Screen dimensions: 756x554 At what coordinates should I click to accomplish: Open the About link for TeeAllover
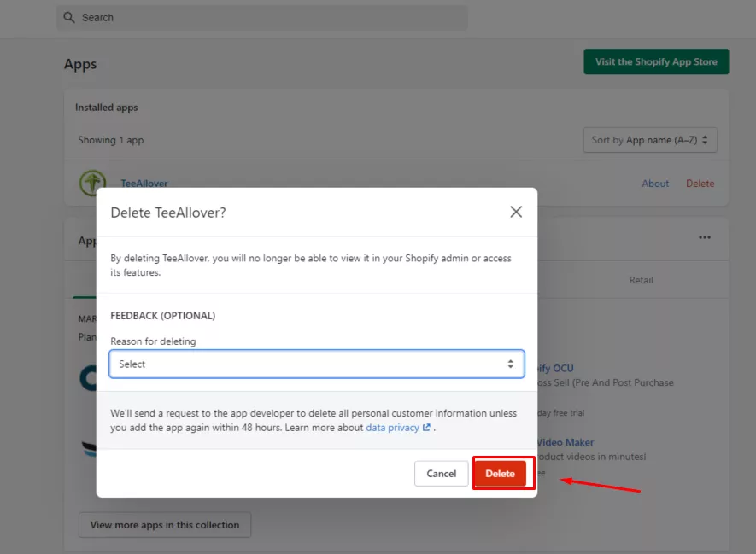click(655, 184)
